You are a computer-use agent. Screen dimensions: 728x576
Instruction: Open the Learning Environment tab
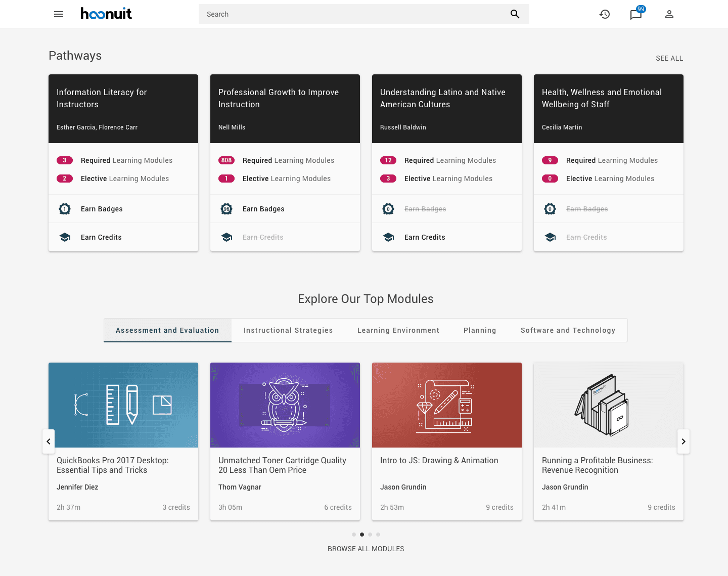[398, 330]
